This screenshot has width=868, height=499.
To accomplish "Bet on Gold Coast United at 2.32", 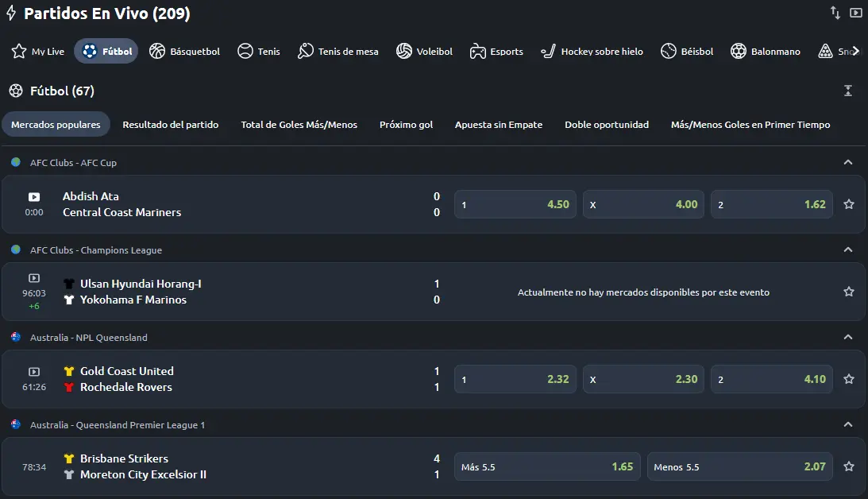I will coord(515,379).
